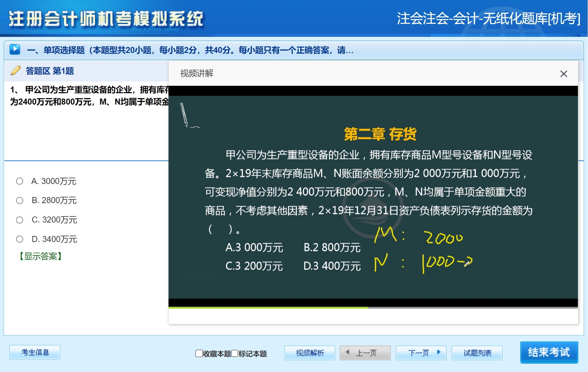The image size is (588, 372).
Task: Check the 标记本题 checkbox
Action: (235, 353)
